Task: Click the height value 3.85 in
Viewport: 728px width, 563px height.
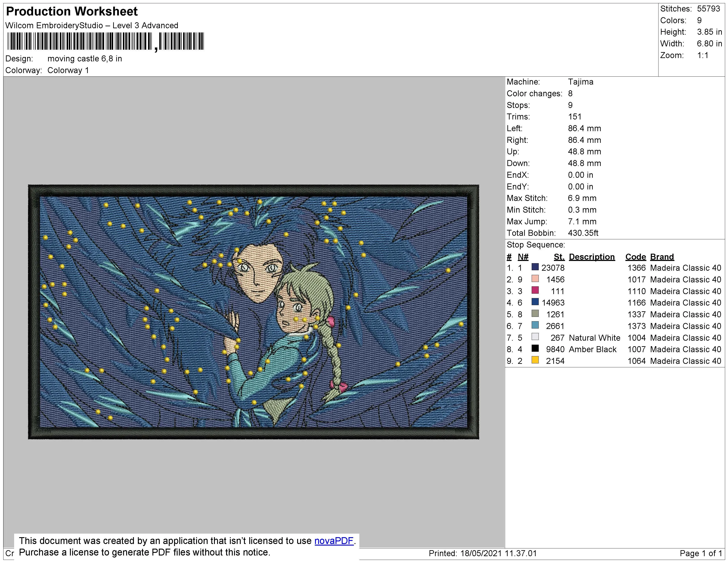Action: (709, 32)
